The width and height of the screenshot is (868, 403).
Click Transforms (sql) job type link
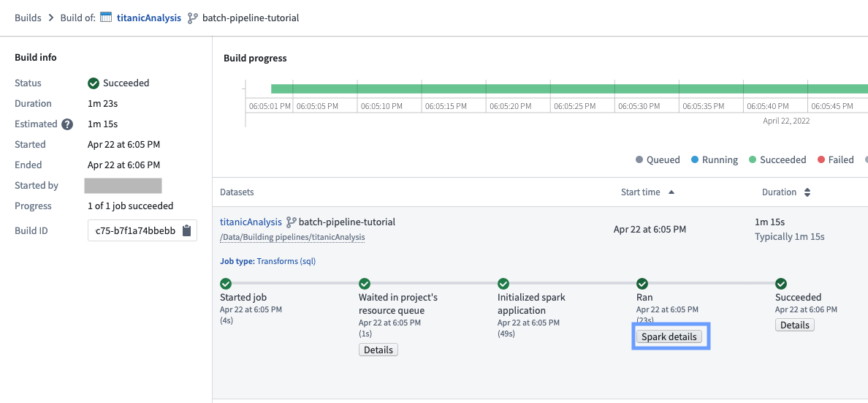pos(286,261)
